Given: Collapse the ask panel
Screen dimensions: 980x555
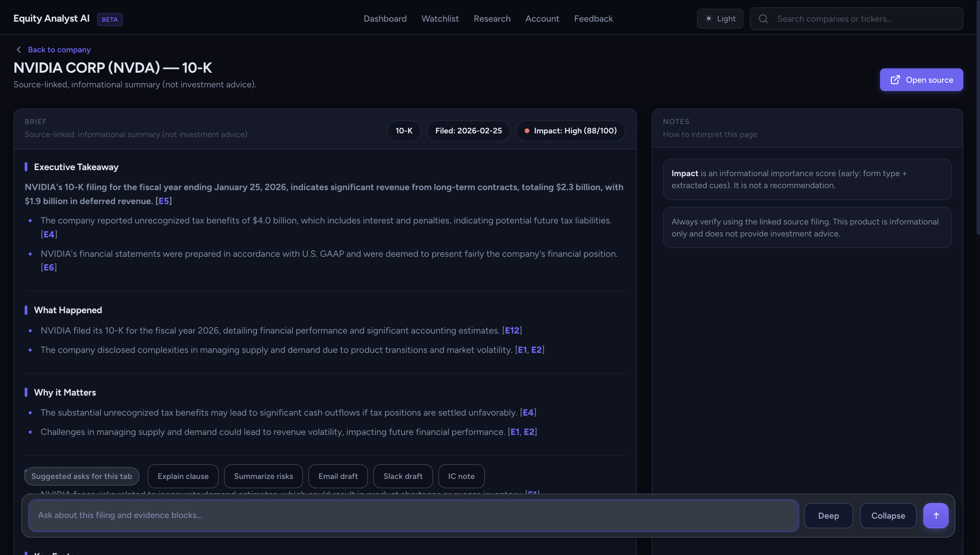Looking at the screenshot, I should coord(888,515).
